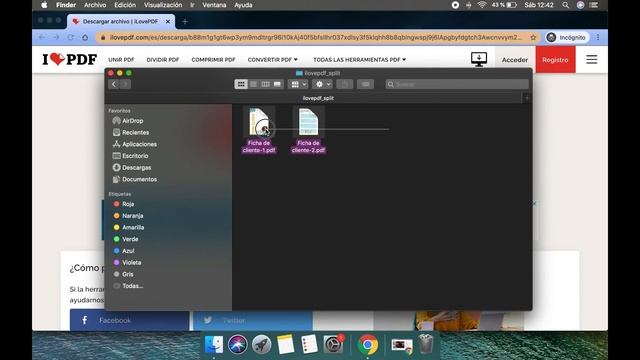
Task: Expand CONVERTIR PDF dropdown
Action: (x=273, y=60)
